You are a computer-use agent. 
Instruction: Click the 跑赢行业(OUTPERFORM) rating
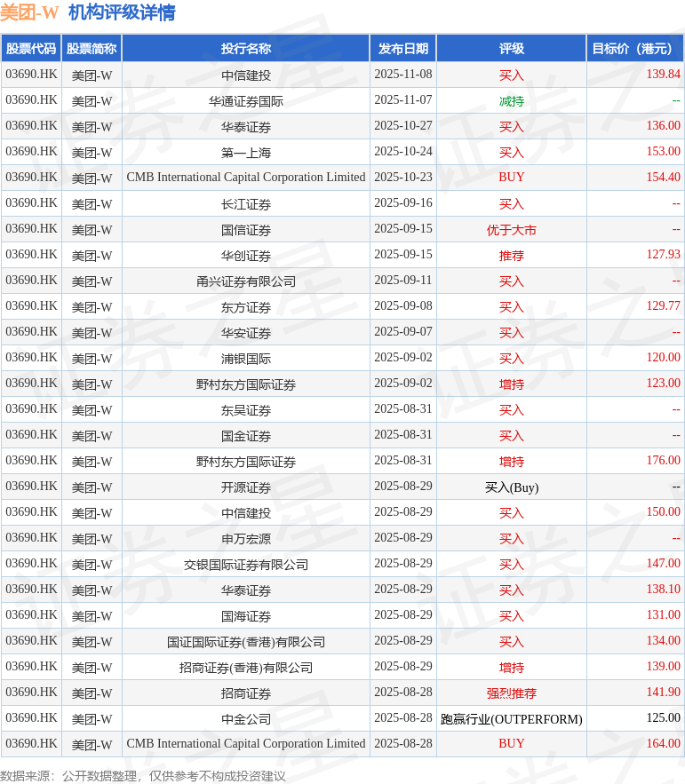pos(512,719)
